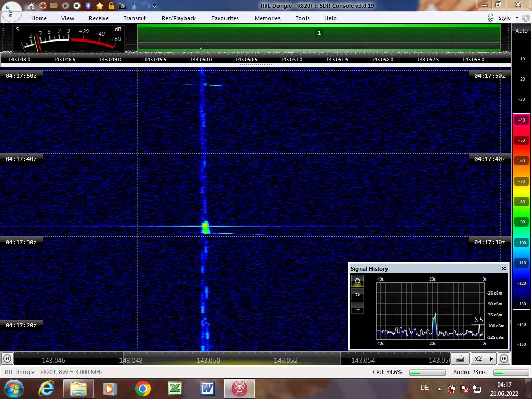Click the gear settings icon next to Style
The width and height of the screenshot is (532, 399).
pyautogui.click(x=526, y=18)
